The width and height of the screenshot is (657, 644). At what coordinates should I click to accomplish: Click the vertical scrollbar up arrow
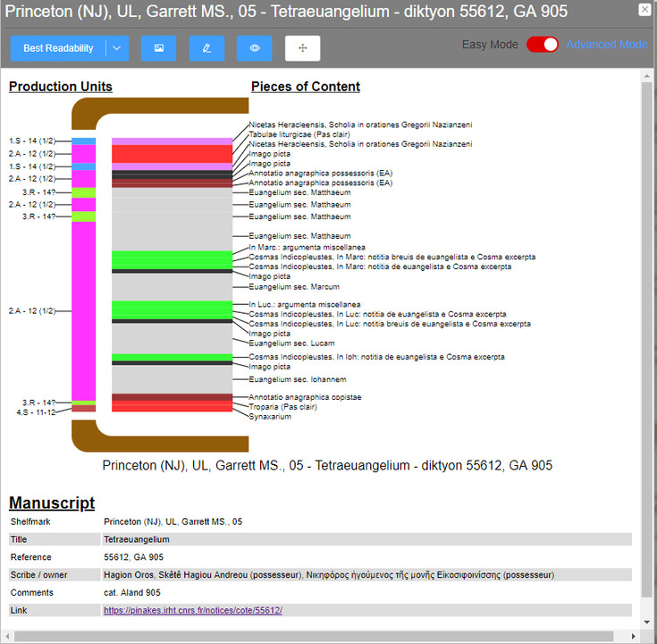click(646, 76)
